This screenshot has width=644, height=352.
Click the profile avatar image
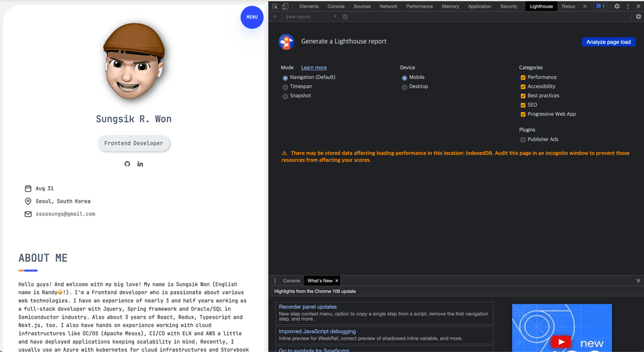134,62
